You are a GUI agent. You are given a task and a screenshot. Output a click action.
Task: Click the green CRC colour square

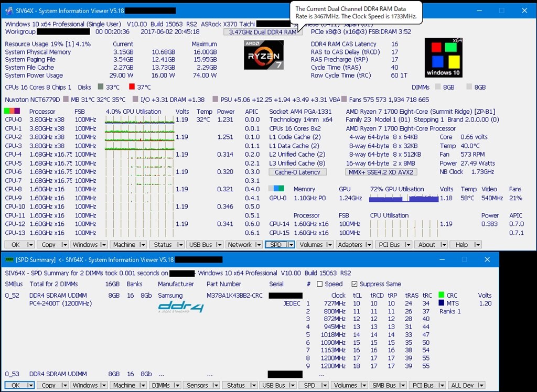[x=442, y=295]
